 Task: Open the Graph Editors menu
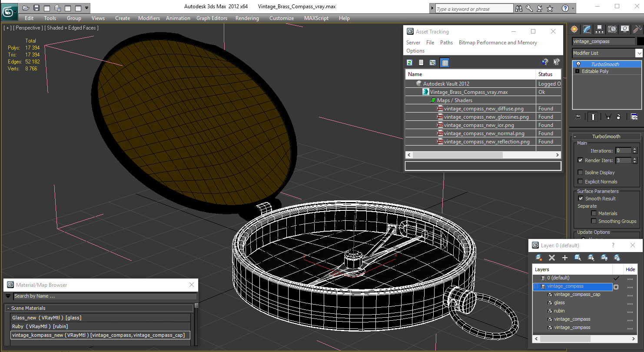[x=212, y=18]
